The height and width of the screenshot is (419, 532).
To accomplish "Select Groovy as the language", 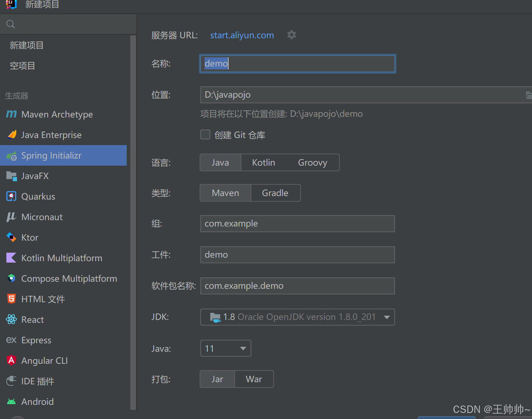I will (x=313, y=162).
